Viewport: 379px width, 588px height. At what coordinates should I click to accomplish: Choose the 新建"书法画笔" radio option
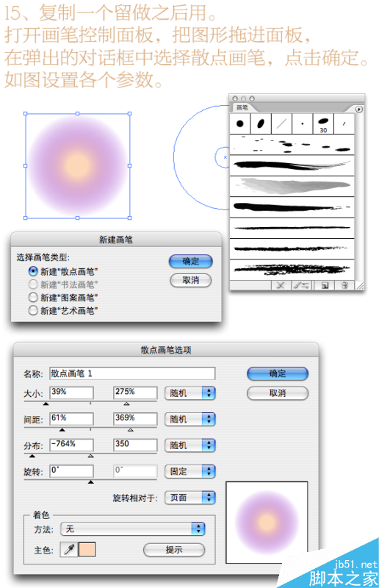[x=33, y=284]
